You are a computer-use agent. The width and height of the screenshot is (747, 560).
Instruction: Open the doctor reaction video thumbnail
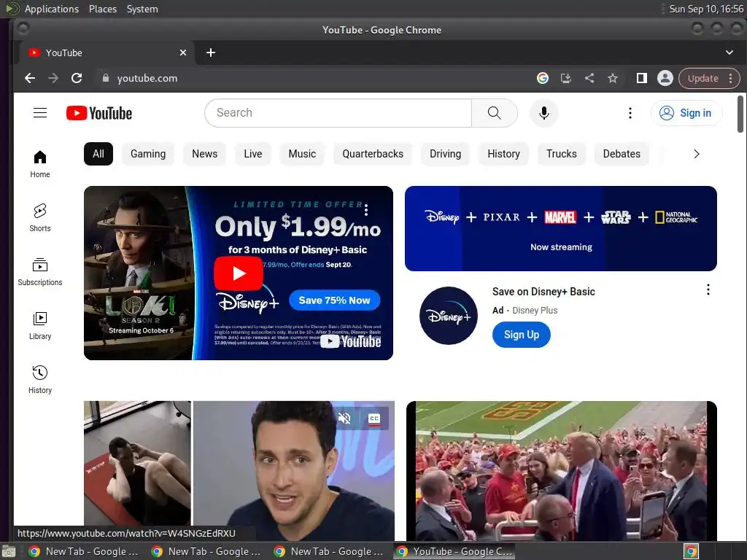[239, 470]
